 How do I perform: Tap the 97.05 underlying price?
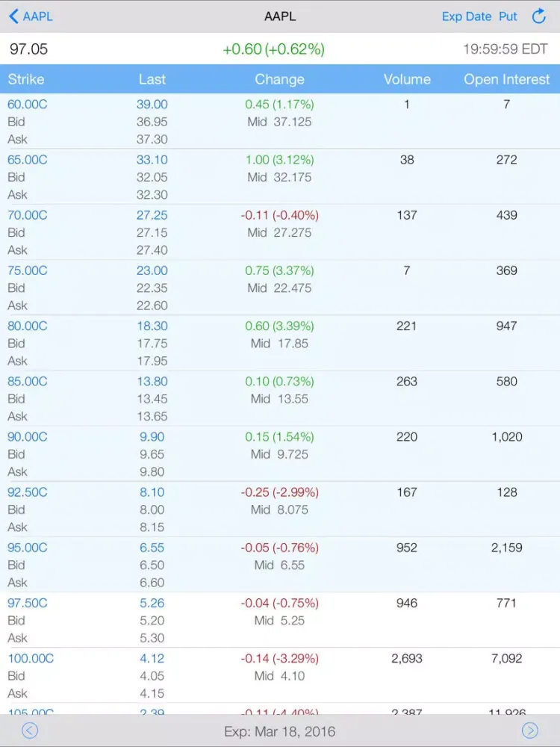[x=28, y=49]
